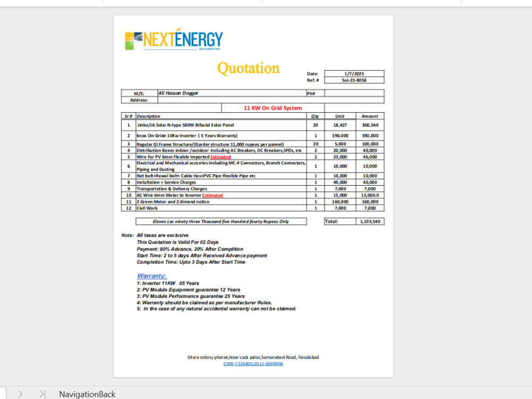Viewport: 532px width, 399px height.
Task: Click the NavigationBack label
Action: [x=87, y=394]
